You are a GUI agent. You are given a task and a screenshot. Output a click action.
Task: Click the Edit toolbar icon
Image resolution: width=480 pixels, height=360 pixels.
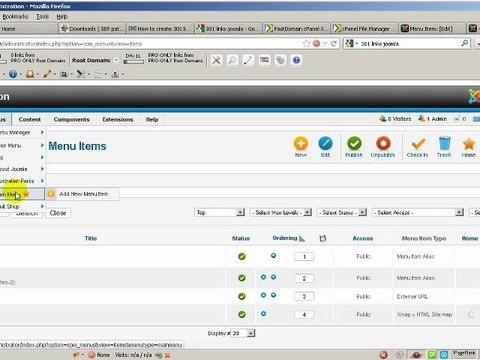(325, 147)
